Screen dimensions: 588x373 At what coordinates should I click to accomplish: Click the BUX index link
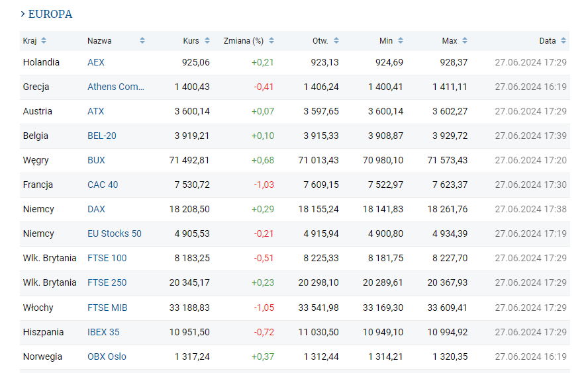[x=96, y=160]
